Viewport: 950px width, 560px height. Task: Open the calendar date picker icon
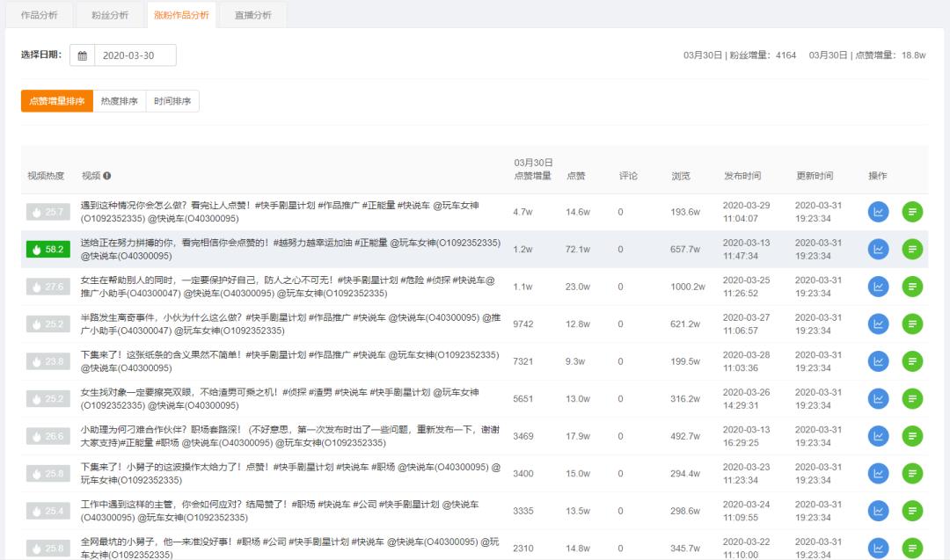(x=83, y=55)
